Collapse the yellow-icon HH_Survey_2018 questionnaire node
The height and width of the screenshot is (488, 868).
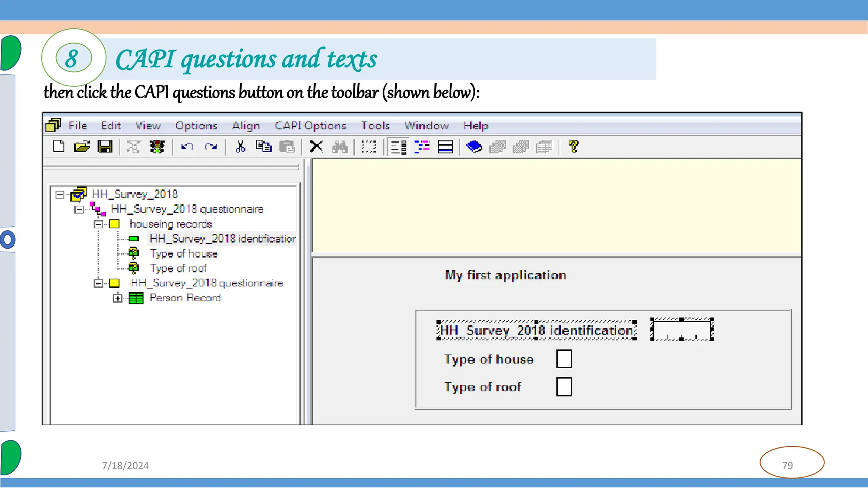click(x=98, y=283)
